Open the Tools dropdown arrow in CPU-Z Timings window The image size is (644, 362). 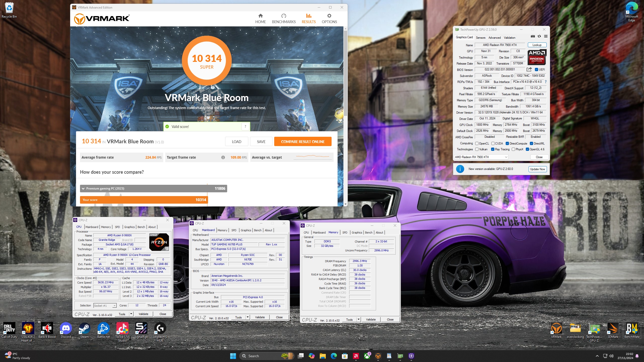(x=358, y=320)
